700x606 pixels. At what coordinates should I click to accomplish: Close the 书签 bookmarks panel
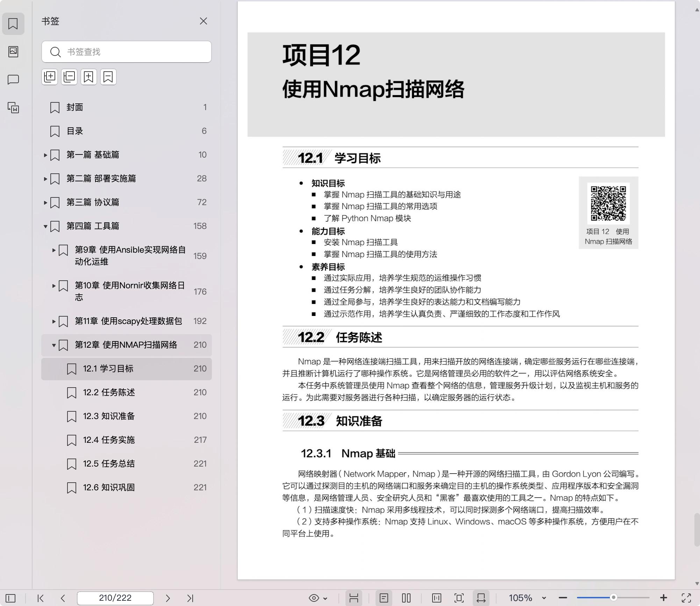pos(203,21)
